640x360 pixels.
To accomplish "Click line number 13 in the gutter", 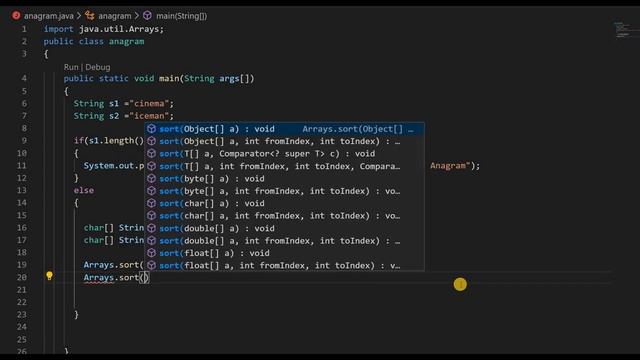I will [x=22, y=190].
